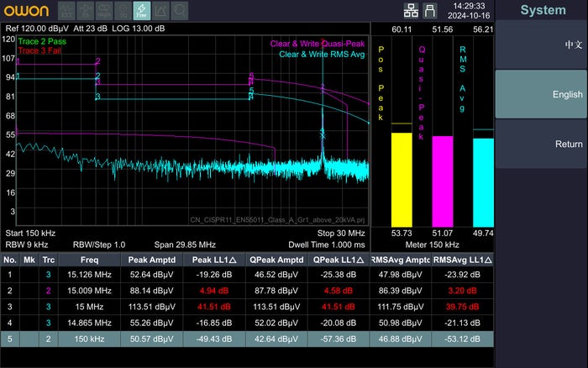
Task: Select marker row 4 at 14.865 MHz
Action: [x=247, y=323]
